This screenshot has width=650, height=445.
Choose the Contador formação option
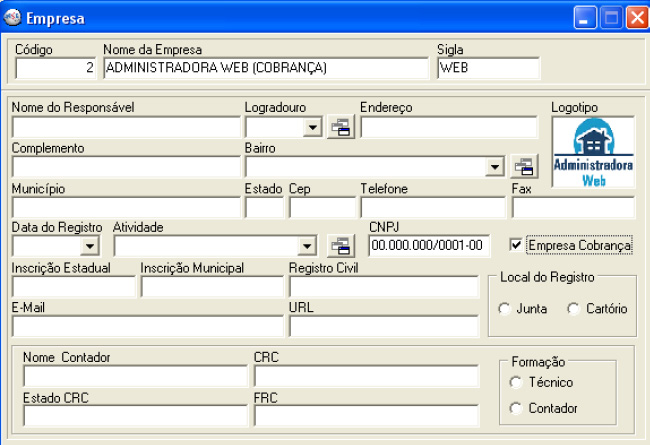click(516, 408)
